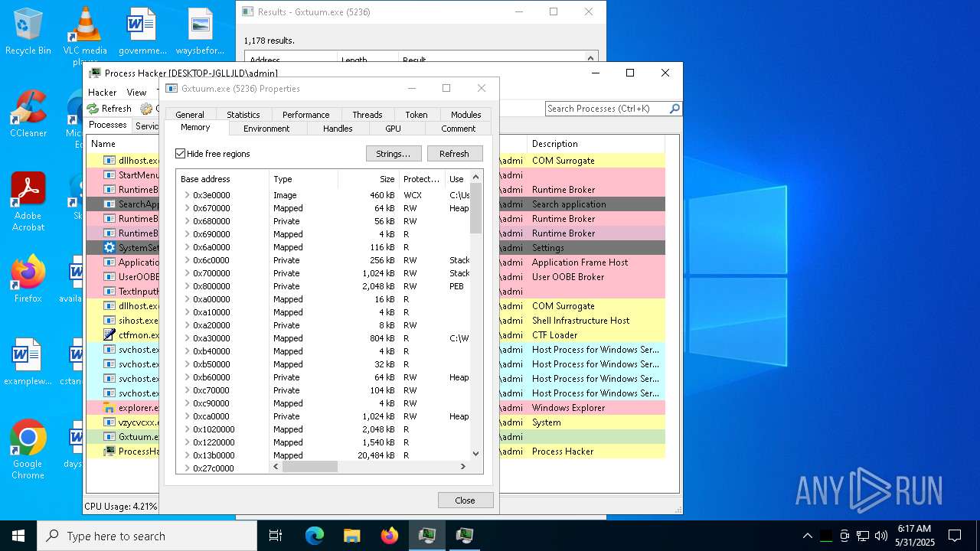
Task: Open Adobe Acrobat desktop shortcut
Action: (28, 202)
